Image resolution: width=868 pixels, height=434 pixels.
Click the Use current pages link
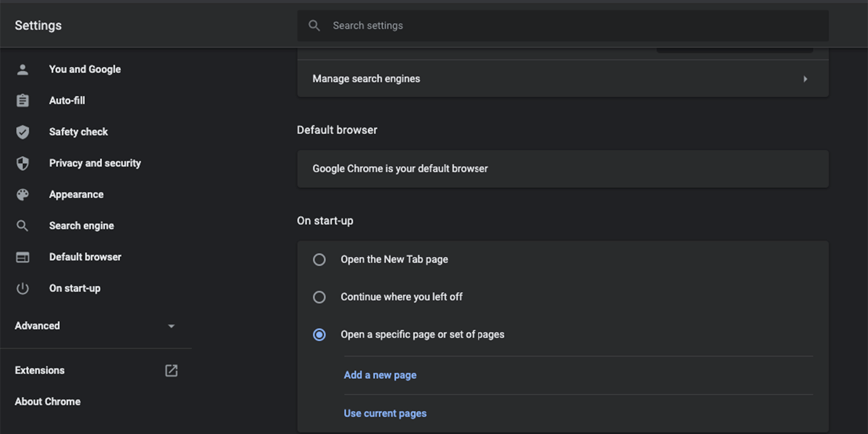pos(385,413)
